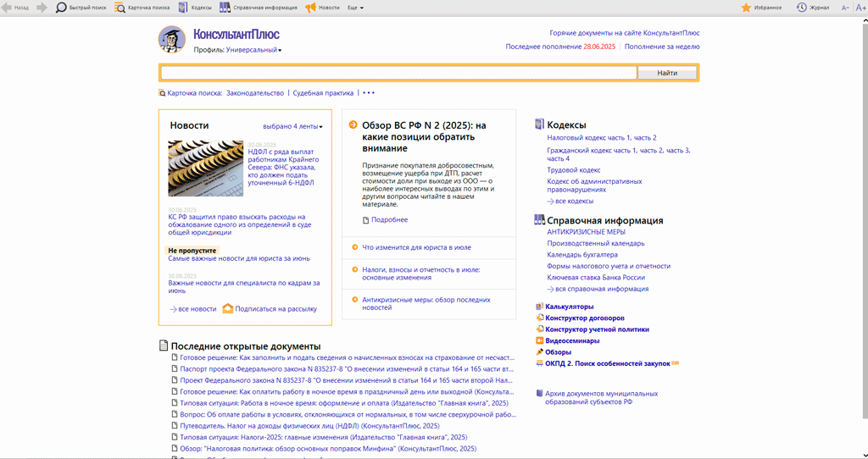Open Судебная практика search card link
868x459 pixels.
pyautogui.click(x=323, y=93)
